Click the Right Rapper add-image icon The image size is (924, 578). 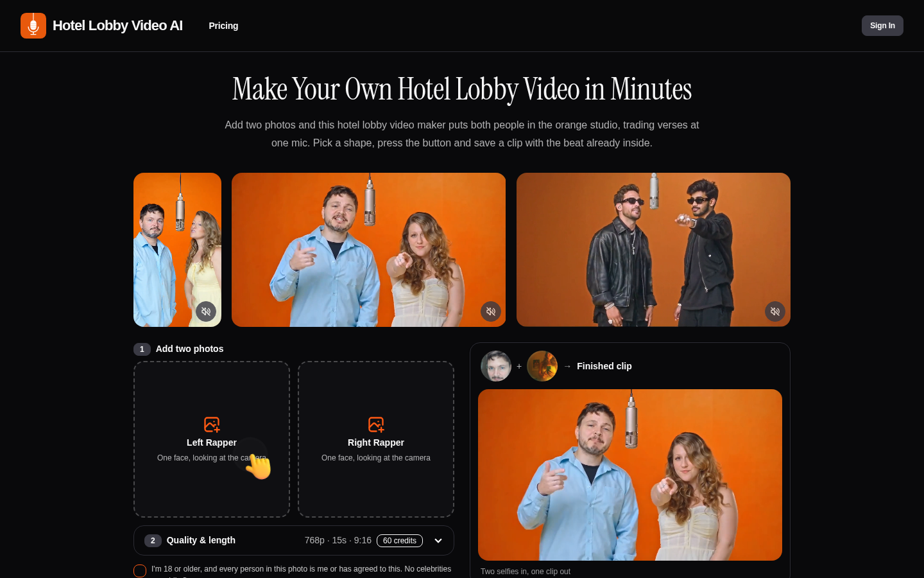(x=376, y=425)
